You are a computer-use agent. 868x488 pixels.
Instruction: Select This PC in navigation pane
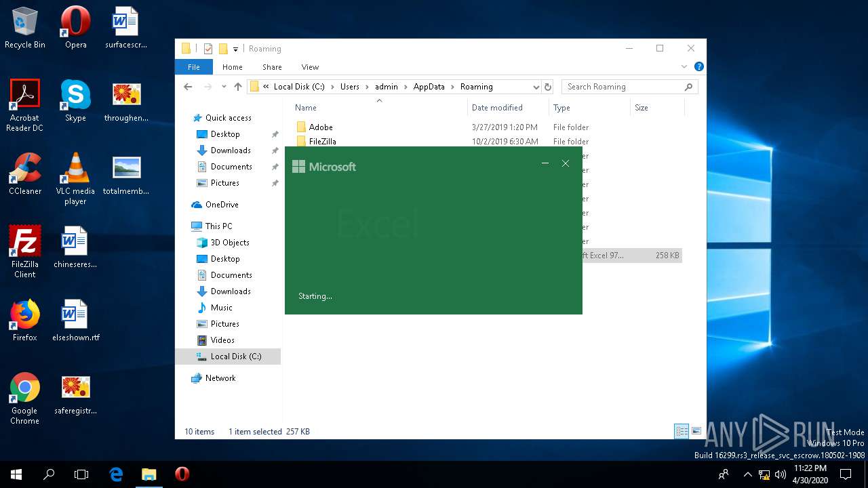218,226
